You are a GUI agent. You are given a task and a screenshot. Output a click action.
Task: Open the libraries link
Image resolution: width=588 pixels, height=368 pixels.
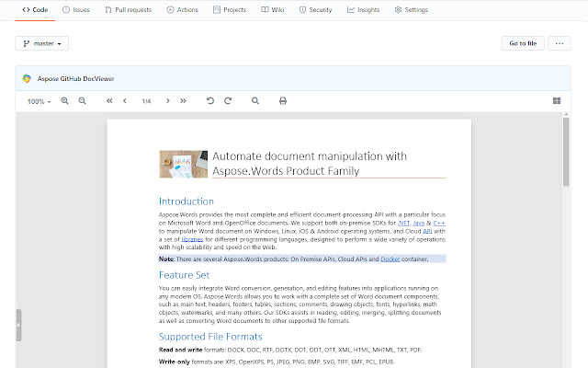192,239
